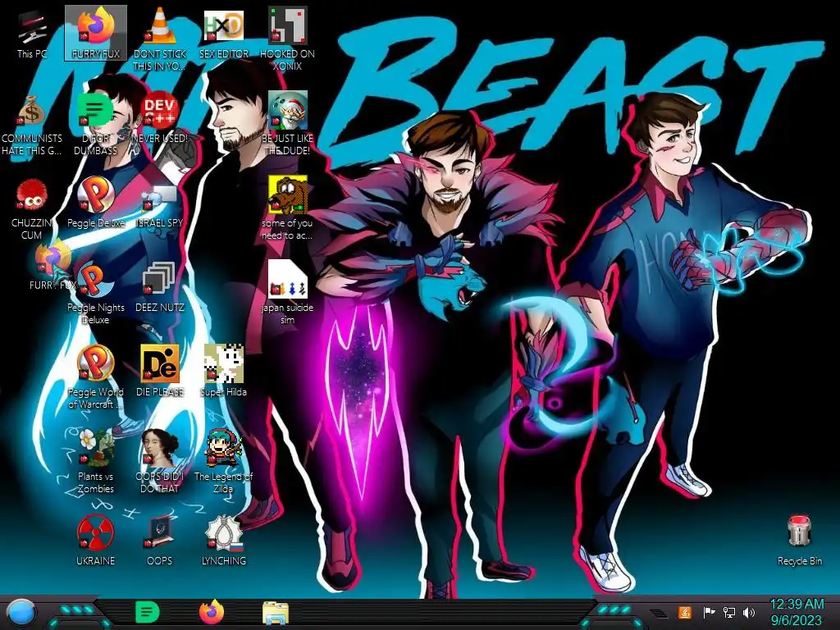Viewport: 840px width, 630px height.
Task: Open the network status tray icon
Action: pos(728,612)
